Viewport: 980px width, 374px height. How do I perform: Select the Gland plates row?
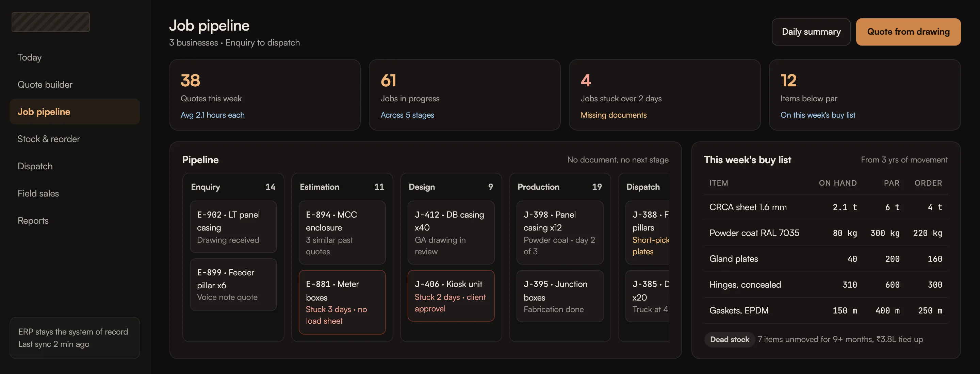tap(826, 259)
